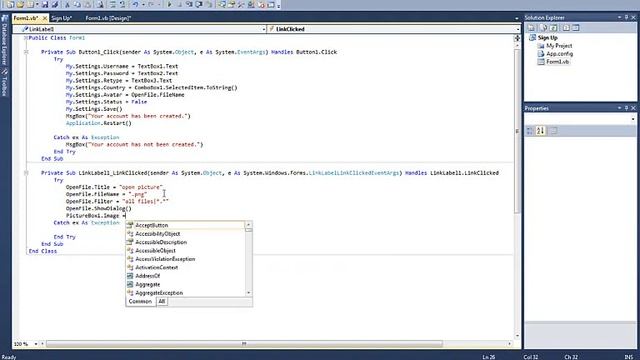Switch IntelliSense to the Common tab

pyautogui.click(x=140, y=301)
